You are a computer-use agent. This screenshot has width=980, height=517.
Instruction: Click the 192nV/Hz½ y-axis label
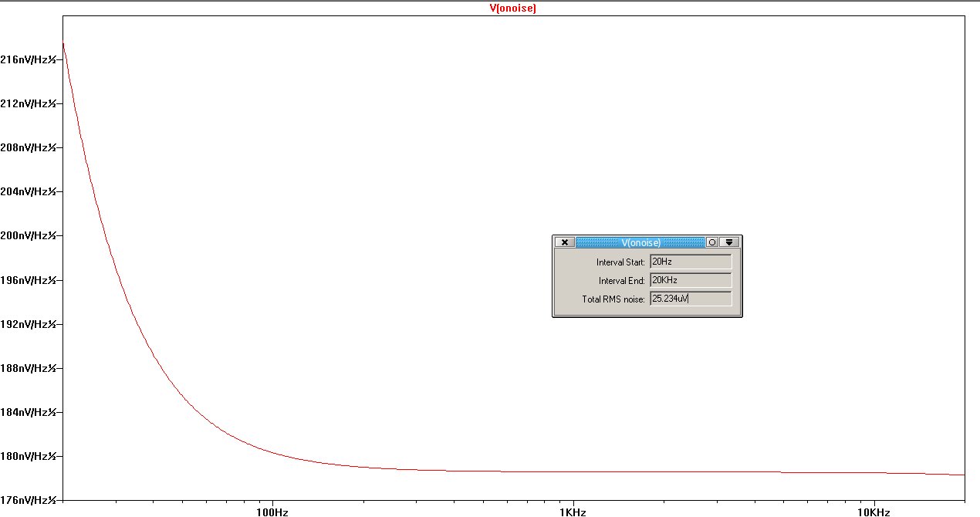[x=28, y=324]
